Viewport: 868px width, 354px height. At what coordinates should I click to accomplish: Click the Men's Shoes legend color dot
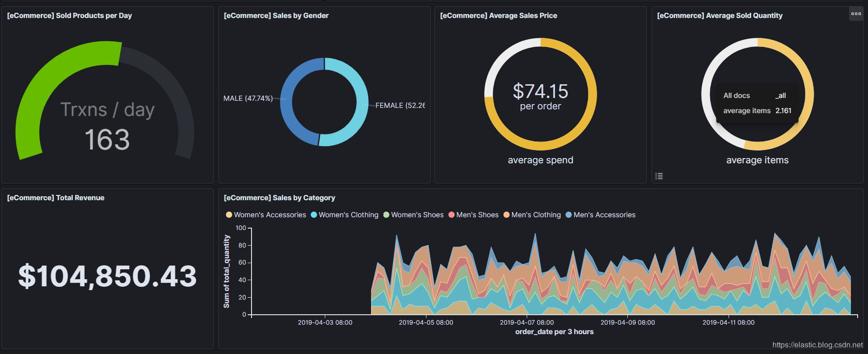(x=451, y=215)
